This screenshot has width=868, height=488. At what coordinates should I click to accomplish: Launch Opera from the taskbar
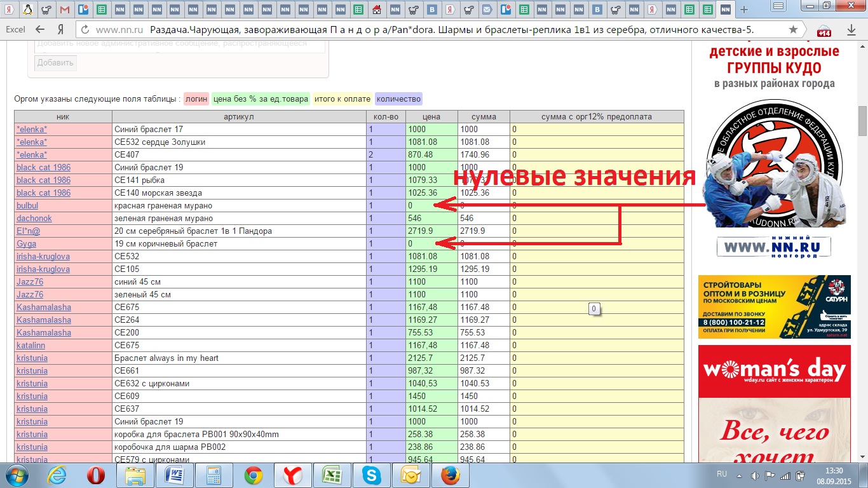96,475
